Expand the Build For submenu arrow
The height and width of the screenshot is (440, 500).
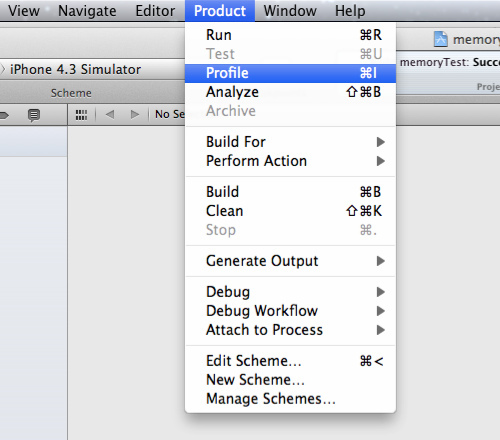click(x=381, y=142)
